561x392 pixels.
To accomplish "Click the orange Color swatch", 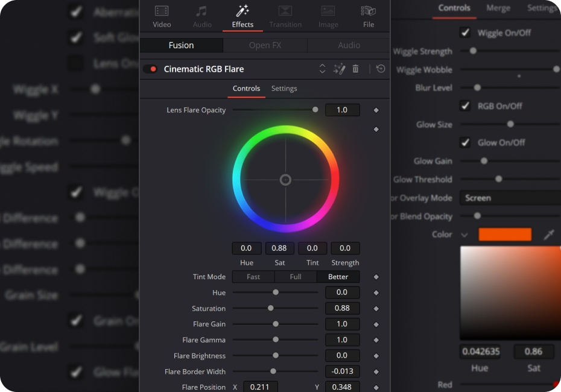I will pyautogui.click(x=505, y=234).
